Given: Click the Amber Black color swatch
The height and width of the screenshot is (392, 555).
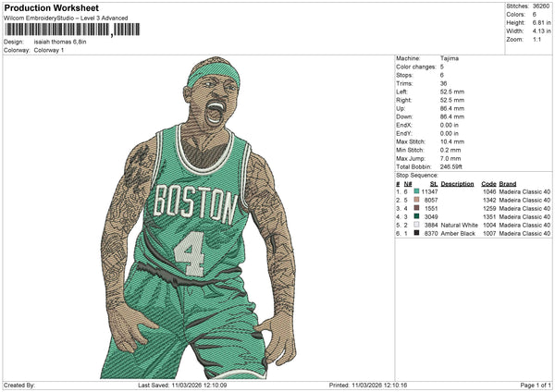Looking at the screenshot, I should coord(417,234).
